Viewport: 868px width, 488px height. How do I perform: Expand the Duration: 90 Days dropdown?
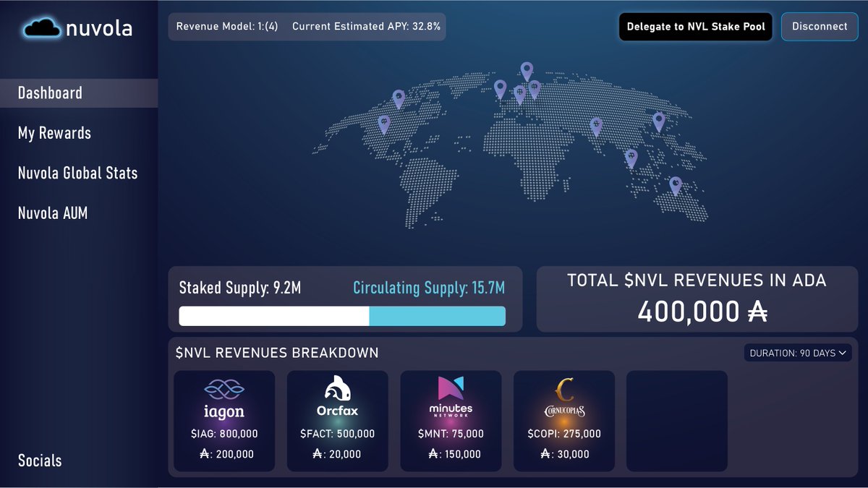pos(798,353)
